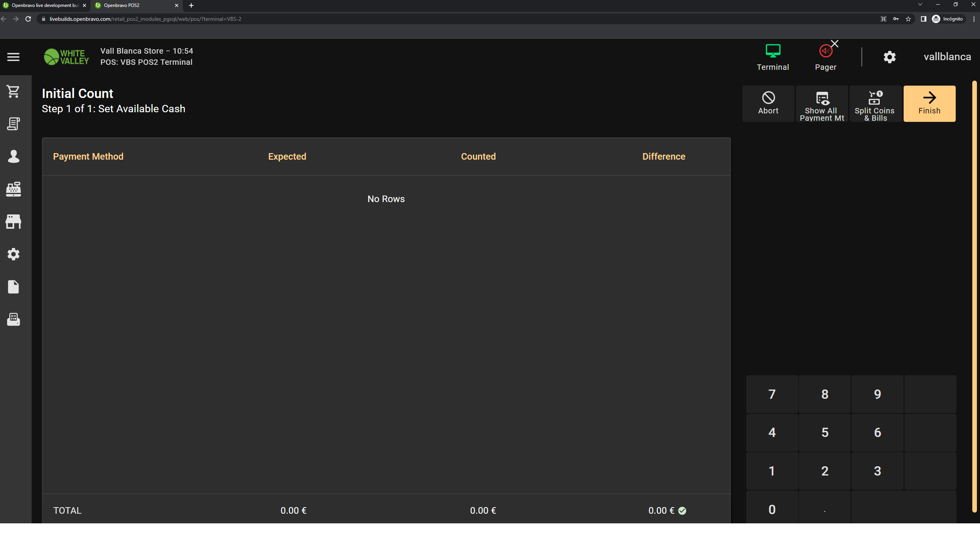Open the Terminal status indicator

click(773, 57)
